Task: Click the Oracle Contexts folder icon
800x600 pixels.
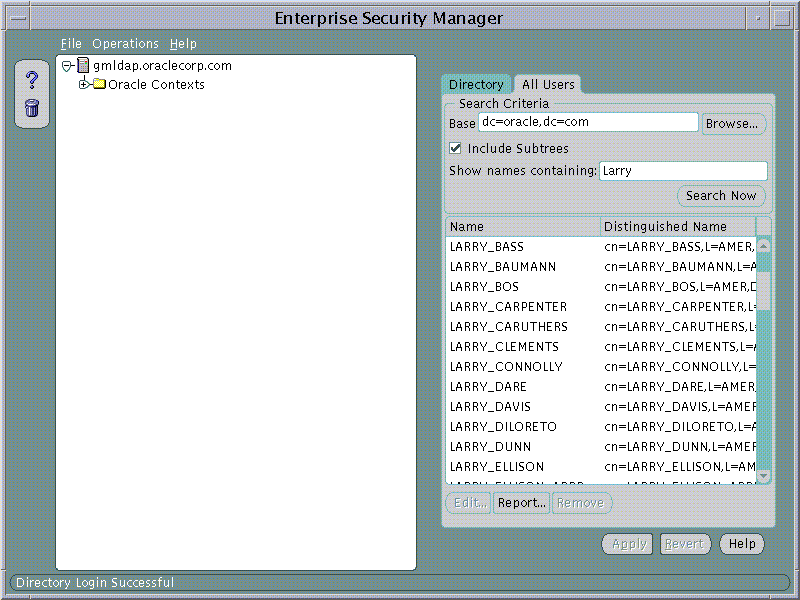Action: (x=99, y=84)
